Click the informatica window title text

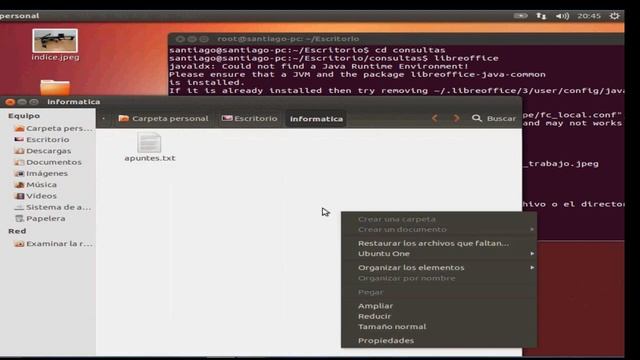pyautogui.click(x=73, y=102)
